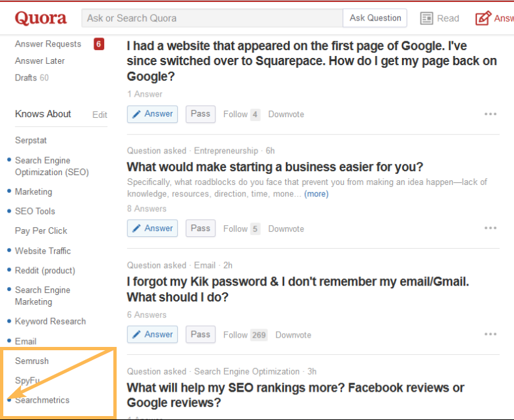The height and width of the screenshot is (420, 514).
Task: Click the 2h timestamp on Kik question
Action: (x=228, y=265)
